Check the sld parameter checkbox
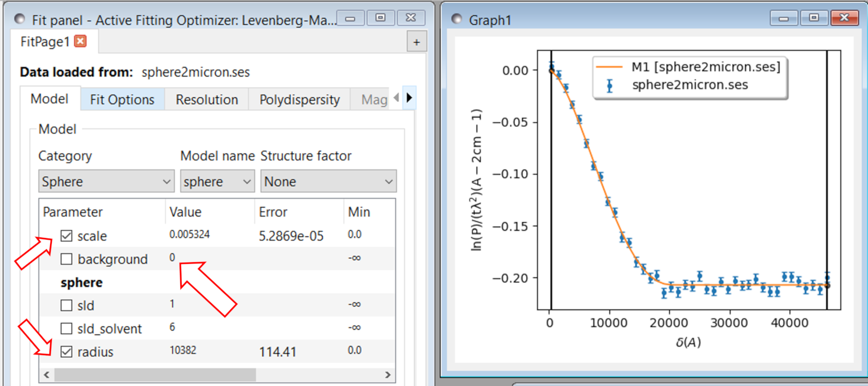The image size is (868, 386). pos(66,306)
